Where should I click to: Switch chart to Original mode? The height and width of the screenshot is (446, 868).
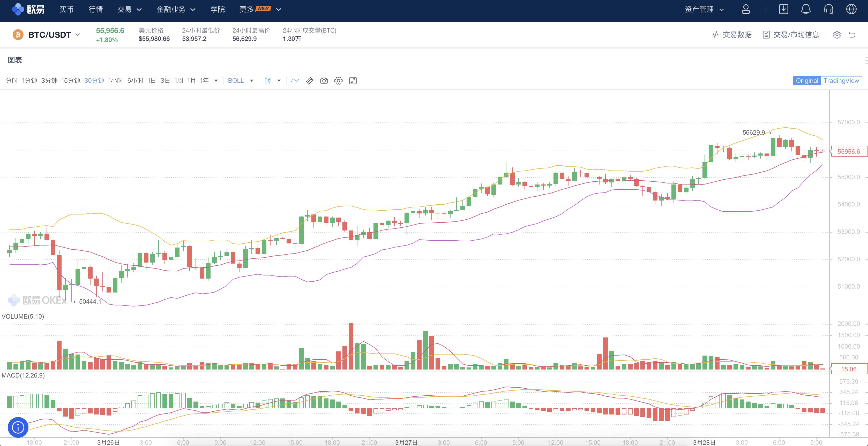[x=807, y=81]
